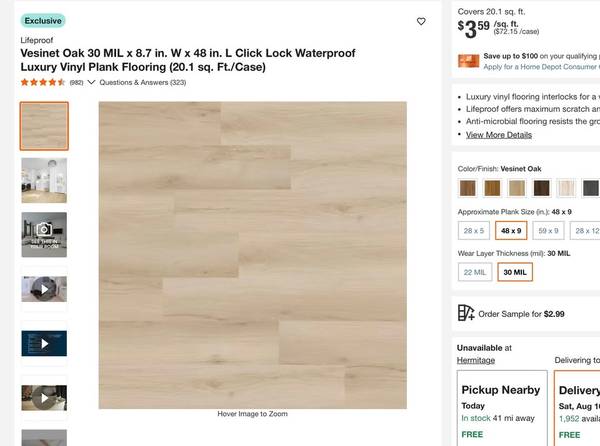This screenshot has width=600, height=446.
Task: Click the star rating icons
Action: pos(43,82)
